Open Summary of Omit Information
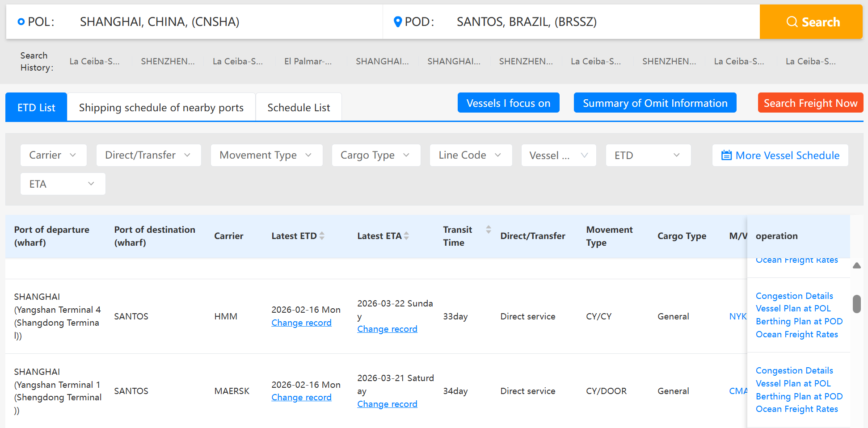Viewport: 868px width, 428px height. 655,103
